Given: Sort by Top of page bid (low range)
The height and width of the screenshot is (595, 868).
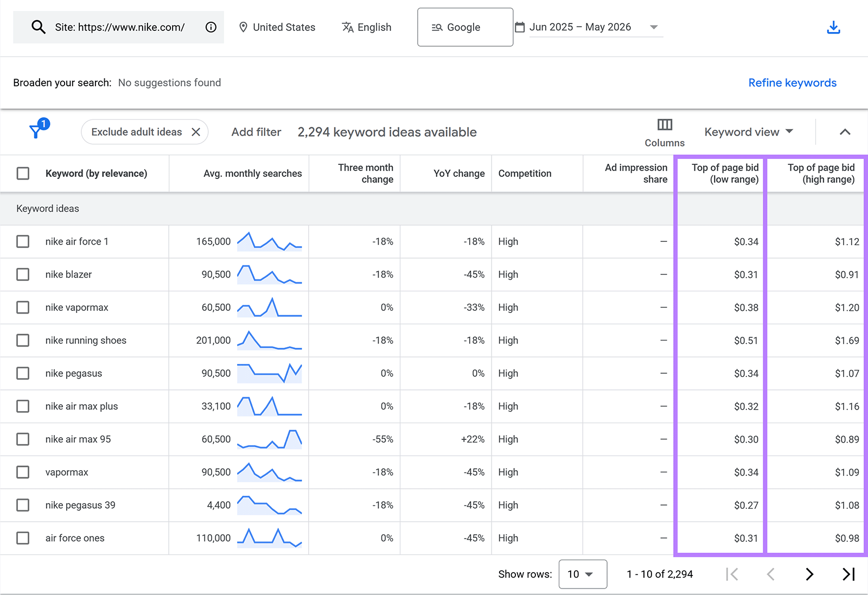Looking at the screenshot, I should click(725, 174).
